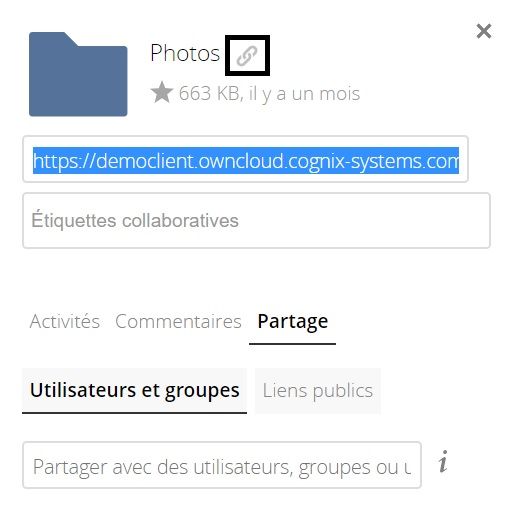
Task: Click the info icon beside share field
Action: click(x=443, y=462)
